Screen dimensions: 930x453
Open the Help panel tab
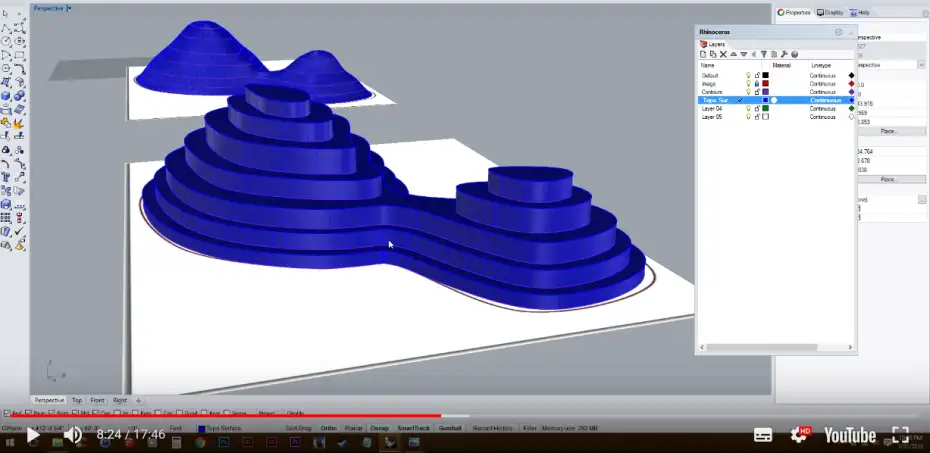pos(860,12)
